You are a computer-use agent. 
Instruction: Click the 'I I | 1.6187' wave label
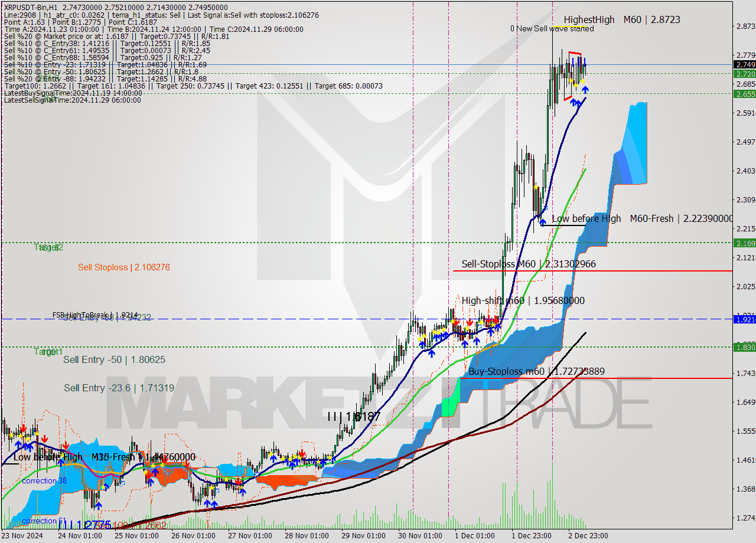(354, 417)
